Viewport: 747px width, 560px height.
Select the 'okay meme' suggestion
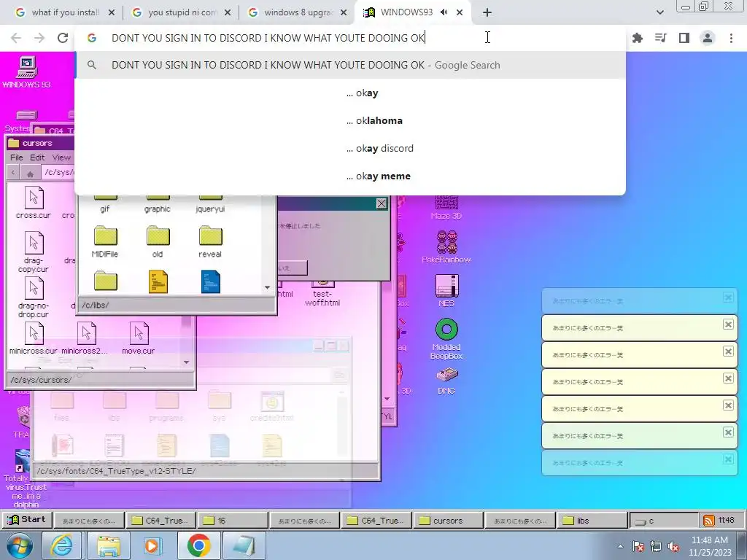point(350,176)
